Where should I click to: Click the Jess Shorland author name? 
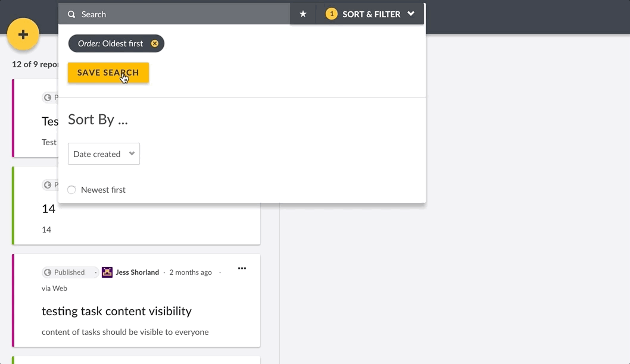tap(138, 272)
